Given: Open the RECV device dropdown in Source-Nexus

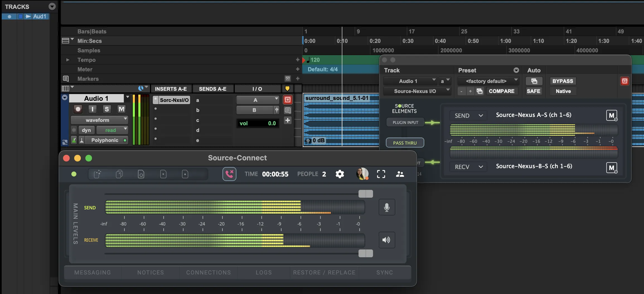Looking at the screenshot, I should point(468,167).
